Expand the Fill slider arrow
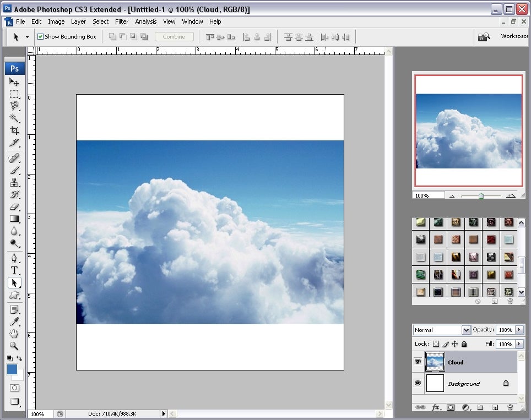Screen dimensions: 531x420 point(519,344)
